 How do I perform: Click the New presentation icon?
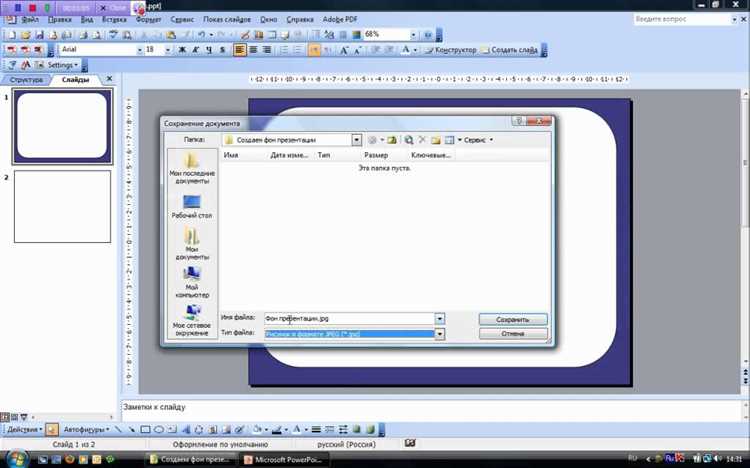(12, 35)
